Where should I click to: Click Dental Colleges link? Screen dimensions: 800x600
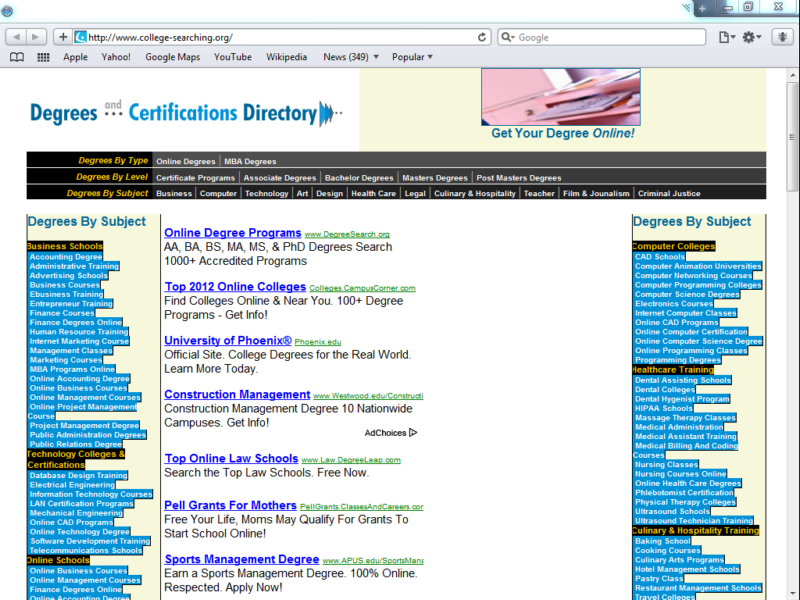665,390
